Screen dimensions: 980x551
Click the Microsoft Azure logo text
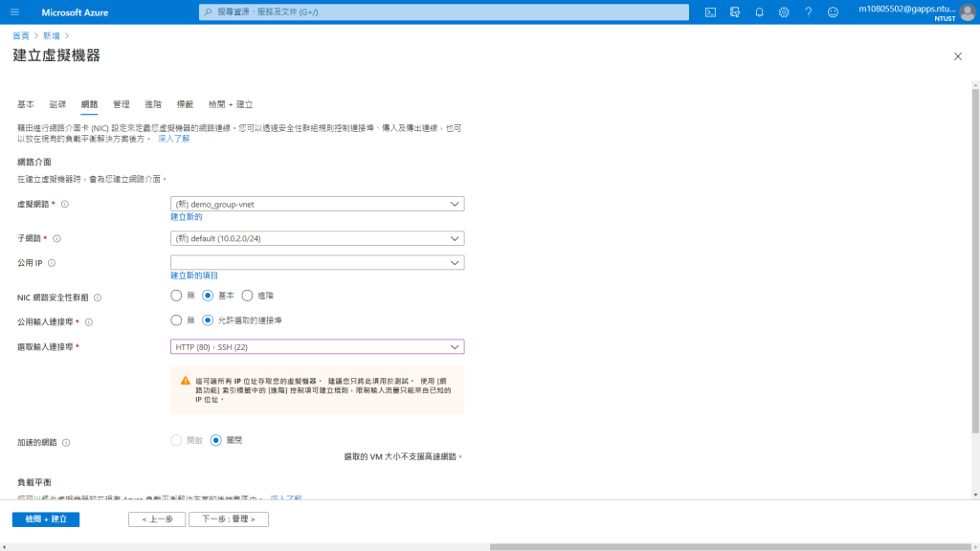[x=75, y=12]
